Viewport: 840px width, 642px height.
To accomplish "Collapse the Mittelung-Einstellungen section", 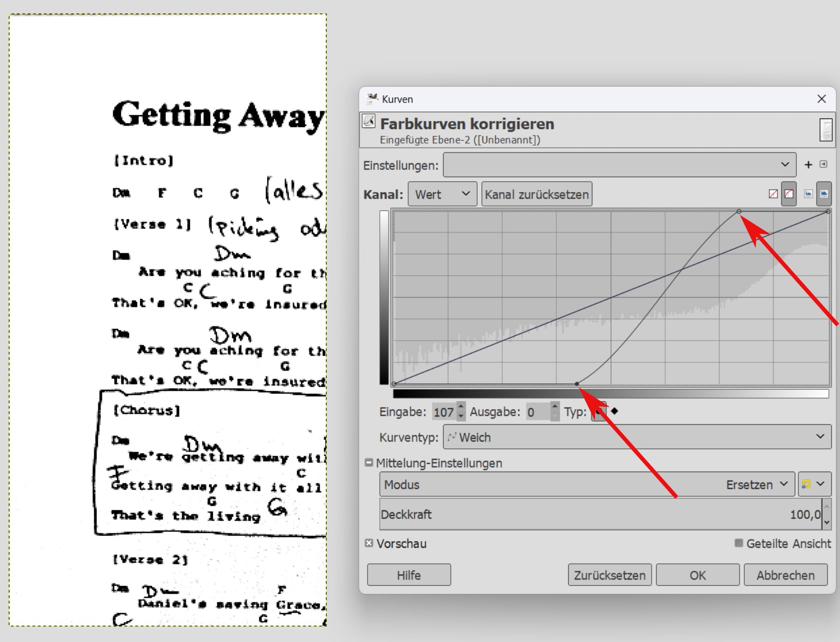I will point(369,463).
